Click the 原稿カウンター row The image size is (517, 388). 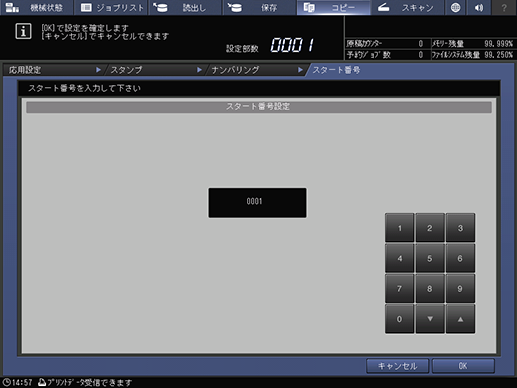pyautogui.click(x=387, y=44)
